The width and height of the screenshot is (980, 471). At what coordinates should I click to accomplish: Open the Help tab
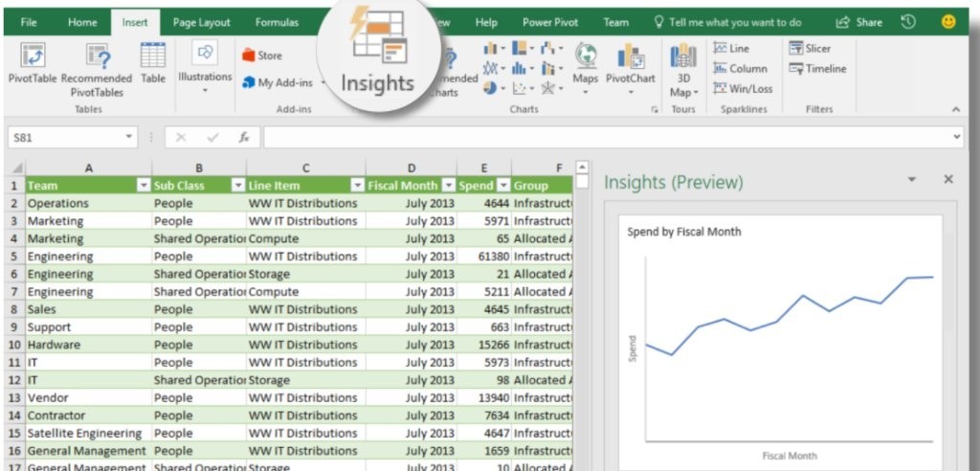(x=486, y=23)
